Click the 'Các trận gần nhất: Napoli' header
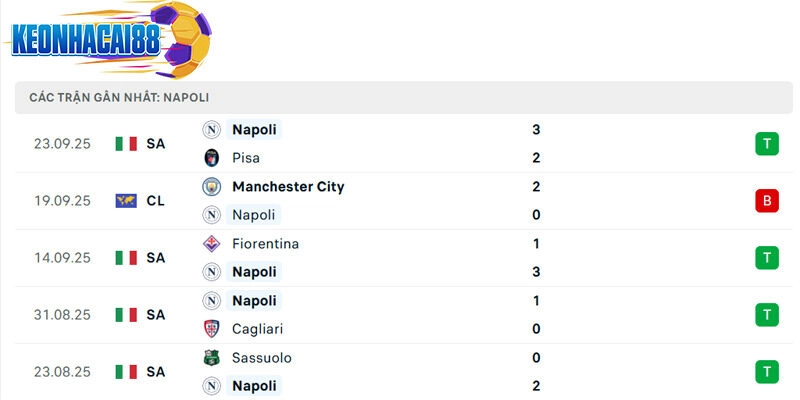This screenshot has width=800, height=400. point(119,97)
